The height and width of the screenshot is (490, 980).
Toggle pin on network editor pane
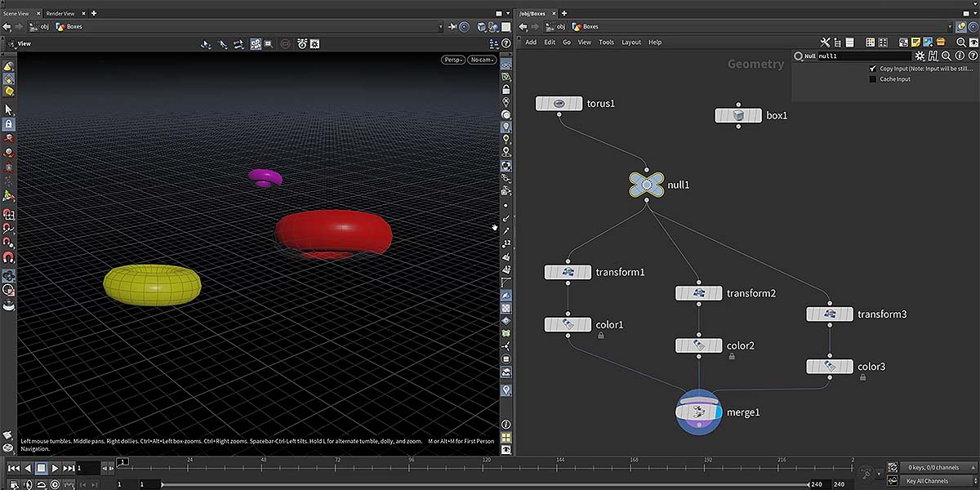click(961, 27)
